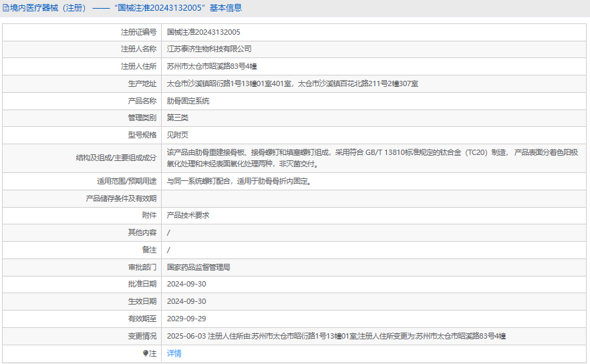Click the marker icon beside the 注 label
The height and width of the screenshot is (364, 590).
(x=146, y=353)
